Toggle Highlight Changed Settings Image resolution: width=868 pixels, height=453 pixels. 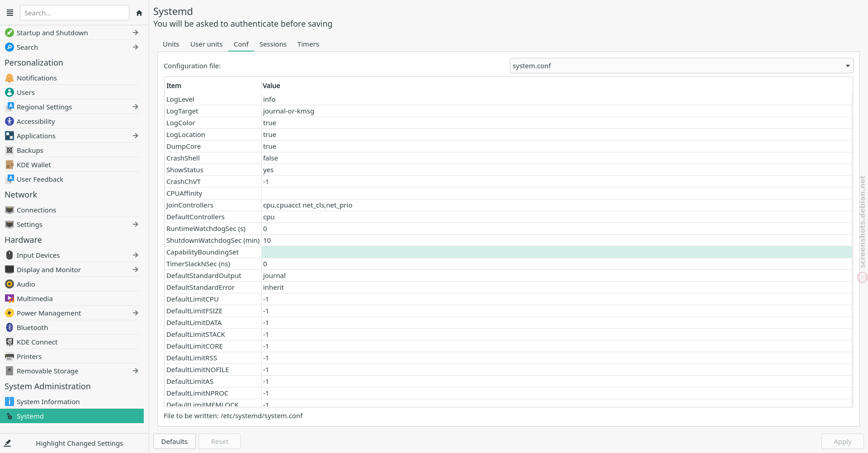coord(74,443)
